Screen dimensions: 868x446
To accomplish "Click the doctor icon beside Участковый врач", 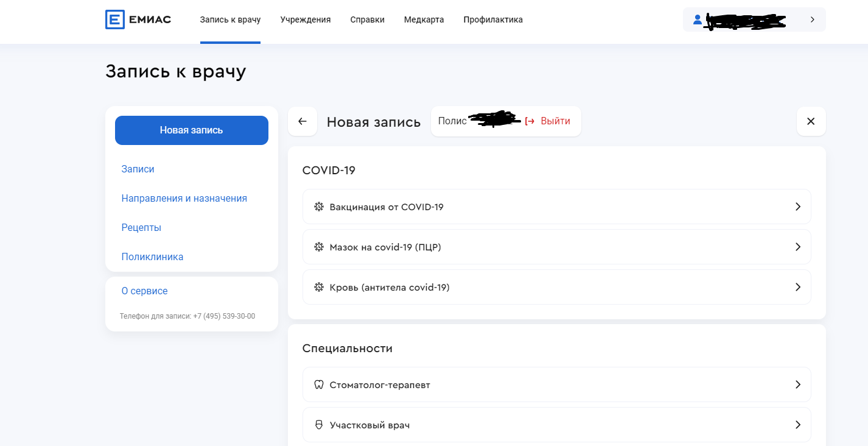I will point(318,425).
